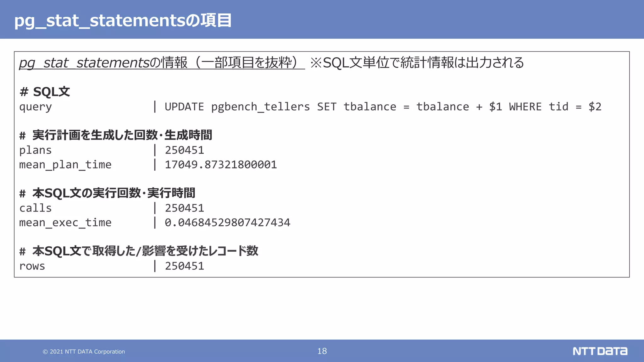644x362 pixels.
Task: Click the field name query
Action: [x=36, y=107]
